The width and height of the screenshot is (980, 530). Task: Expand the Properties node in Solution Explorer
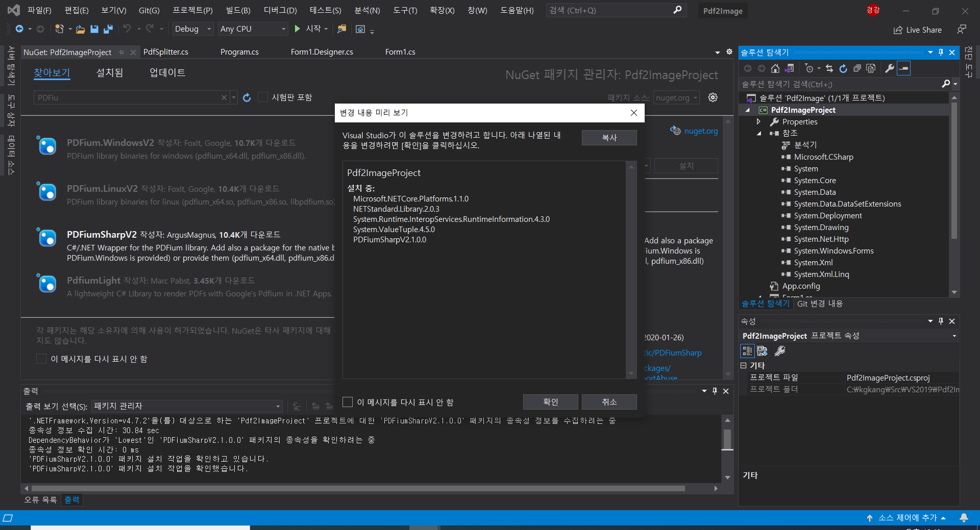(x=759, y=121)
